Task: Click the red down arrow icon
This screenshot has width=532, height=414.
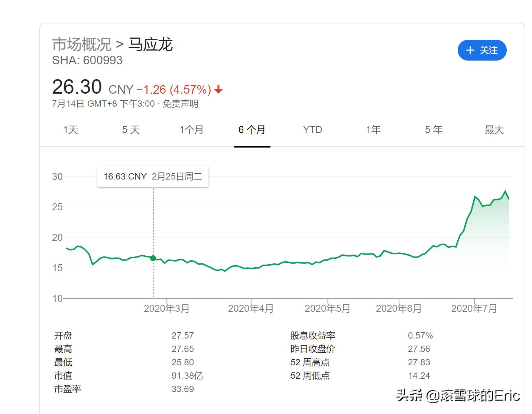Action: (x=218, y=89)
